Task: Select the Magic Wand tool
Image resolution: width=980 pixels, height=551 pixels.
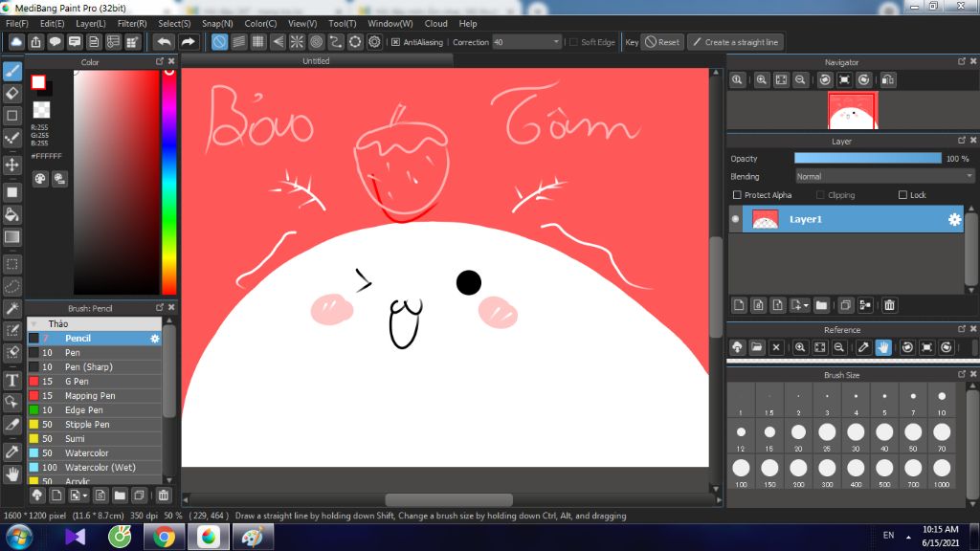Action: tap(12, 309)
